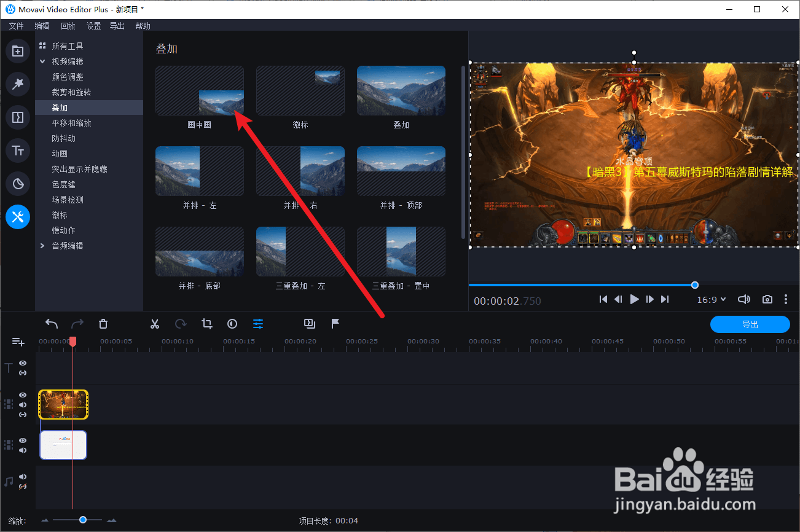Viewport: 800px width, 532px height.
Task: Click the blue 导出 export button
Action: 750,324
